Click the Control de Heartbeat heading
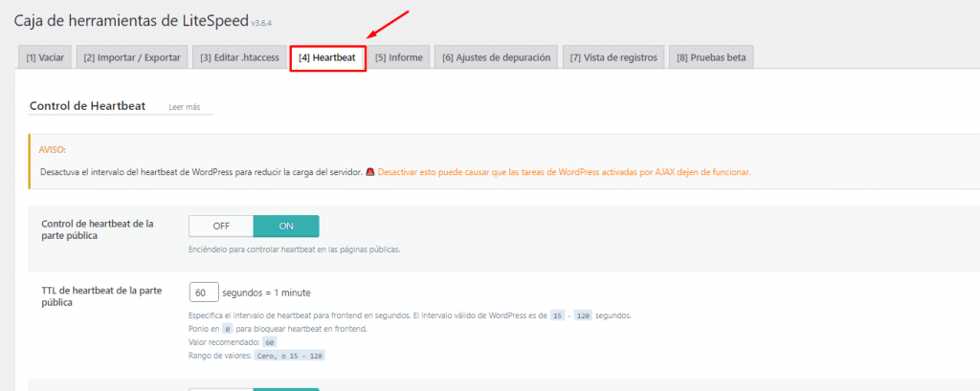This screenshot has width=980, height=391. [87, 106]
